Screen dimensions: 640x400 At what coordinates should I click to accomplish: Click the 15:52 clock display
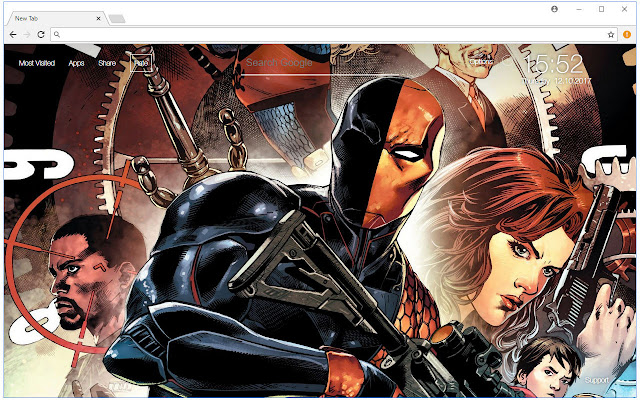click(554, 64)
